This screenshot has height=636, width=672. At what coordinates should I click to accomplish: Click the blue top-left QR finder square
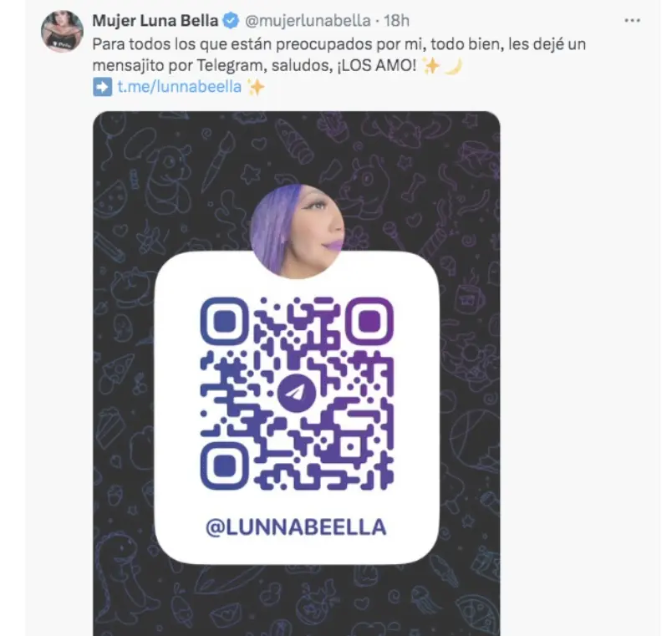coord(224,321)
